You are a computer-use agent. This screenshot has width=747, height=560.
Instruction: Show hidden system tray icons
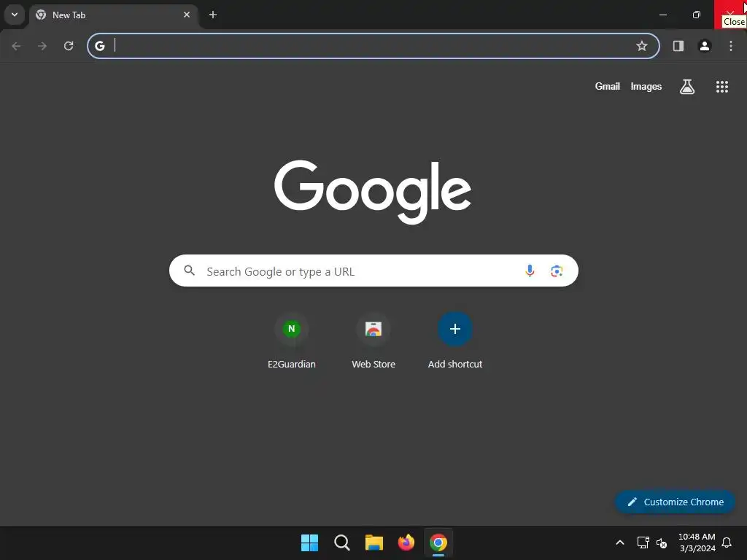pos(620,542)
